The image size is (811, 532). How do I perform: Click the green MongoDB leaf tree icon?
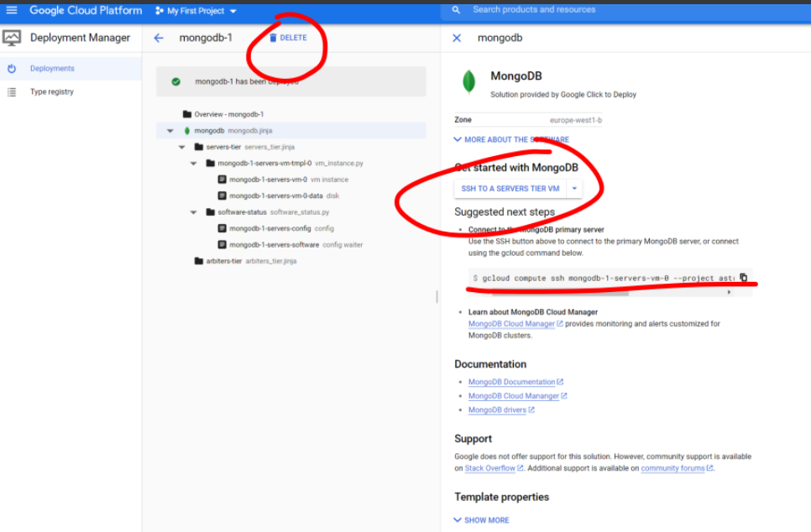tap(187, 131)
